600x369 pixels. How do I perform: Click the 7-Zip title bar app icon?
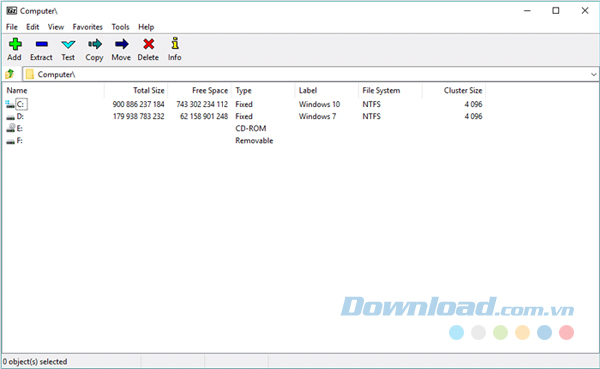click(x=11, y=11)
